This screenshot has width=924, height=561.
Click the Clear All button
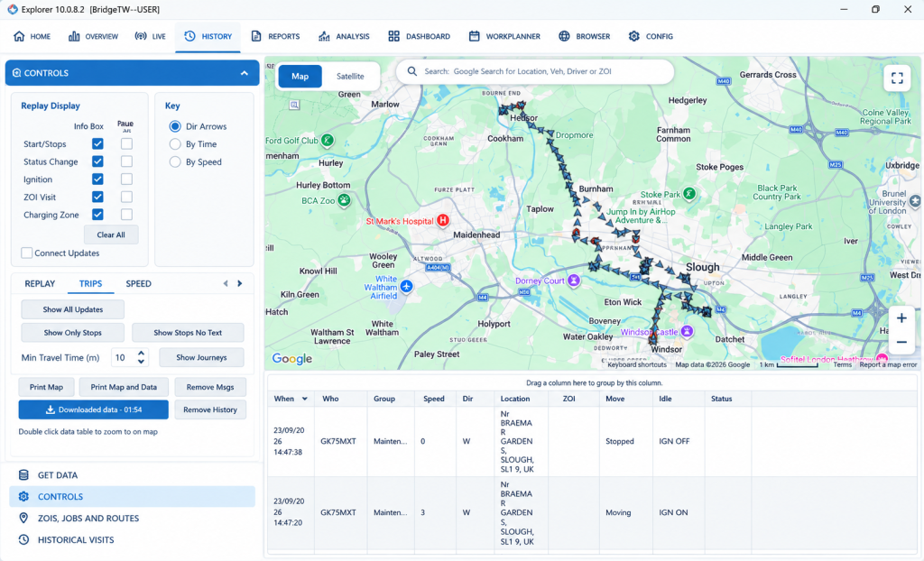(x=111, y=235)
